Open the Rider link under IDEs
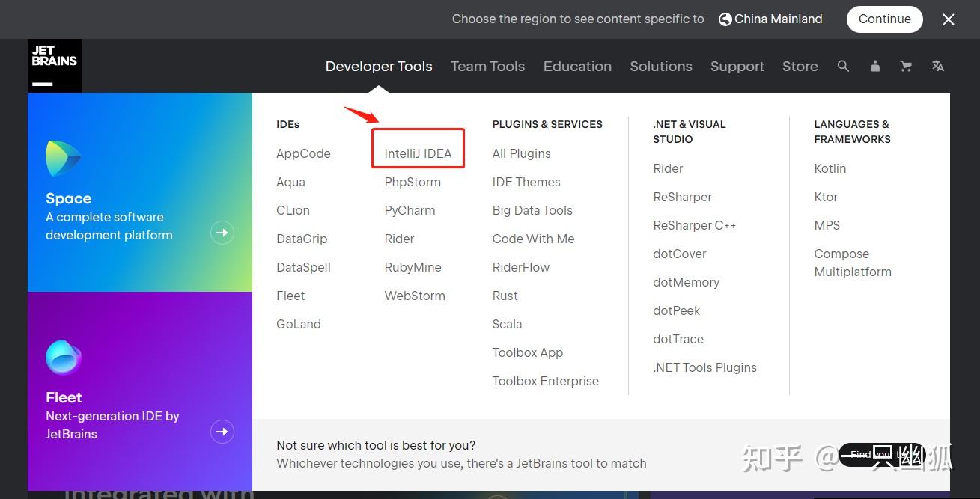 click(x=399, y=239)
